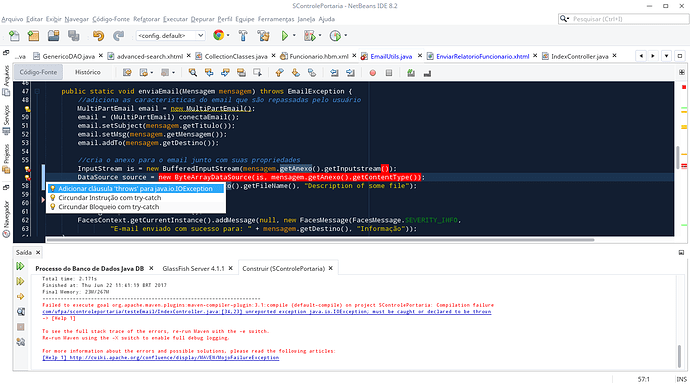Open the config. default dropdown
The image size is (690, 387).
[x=170, y=36]
